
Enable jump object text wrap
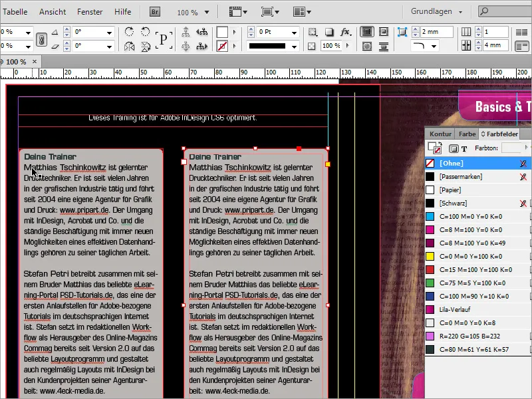point(384,46)
